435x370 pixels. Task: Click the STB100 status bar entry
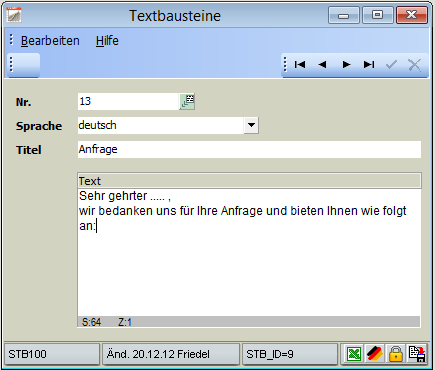tap(52, 354)
